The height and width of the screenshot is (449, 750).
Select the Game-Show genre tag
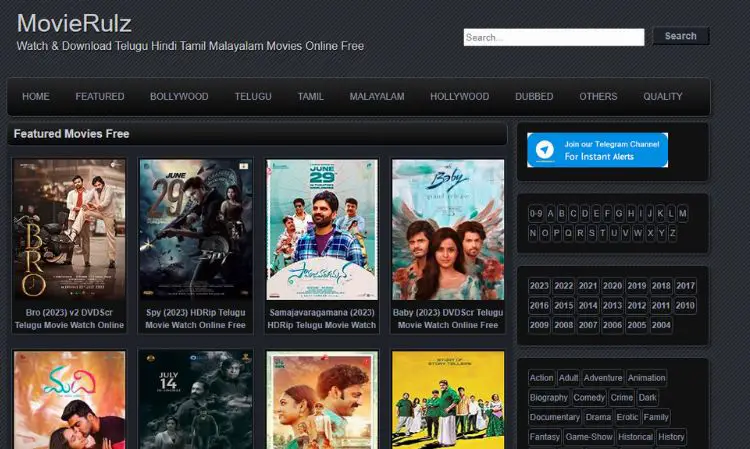589,437
